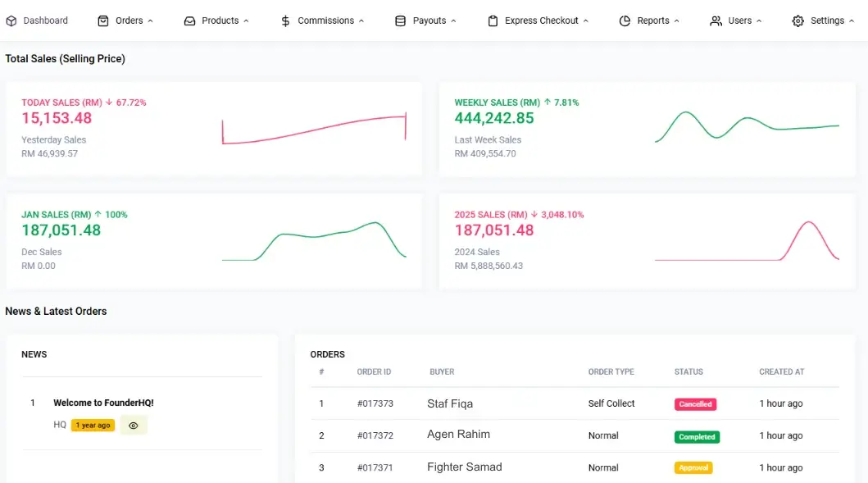
Task: Click the Orders shopping bag icon
Action: point(103,21)
